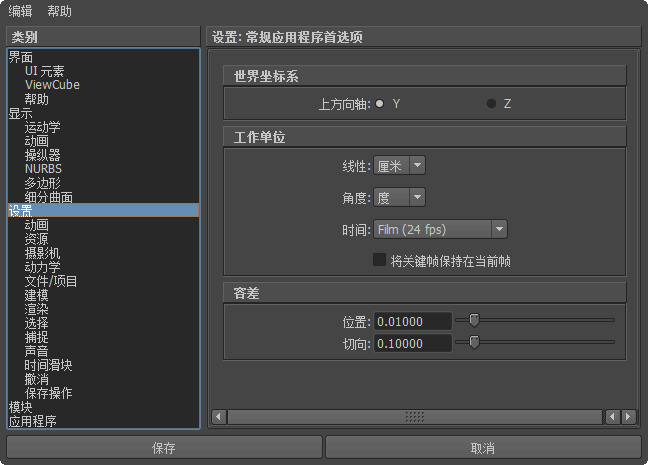Screen dimensions: 648x465
Task: Select UI 元素 category
Action: coord(103,71)
